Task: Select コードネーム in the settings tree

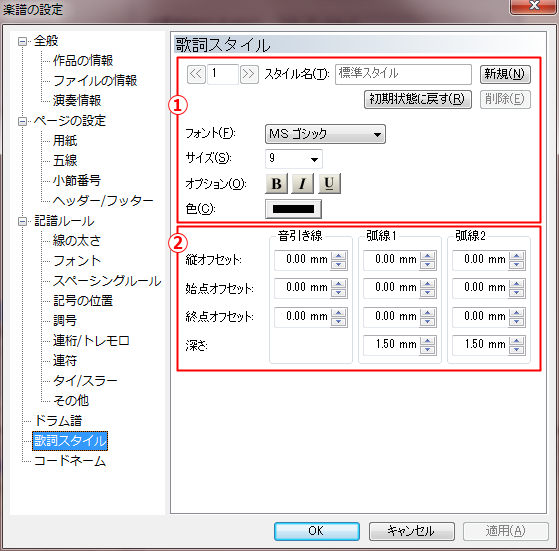Action: [70, 461]
